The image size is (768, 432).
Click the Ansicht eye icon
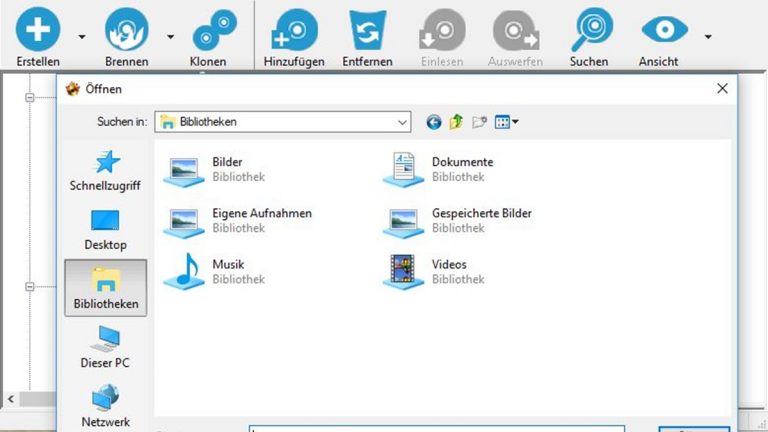[665, 29]
